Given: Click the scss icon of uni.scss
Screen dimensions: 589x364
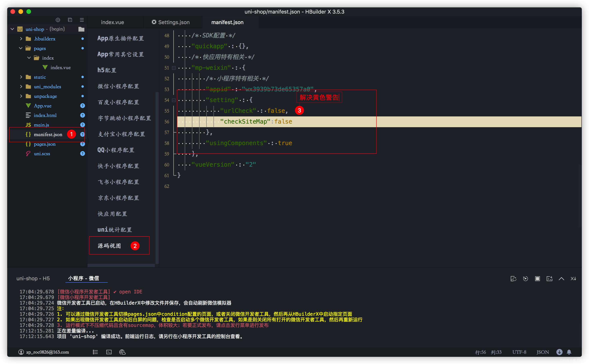Looking at the screenshot, I should click(x=28, y=153).
